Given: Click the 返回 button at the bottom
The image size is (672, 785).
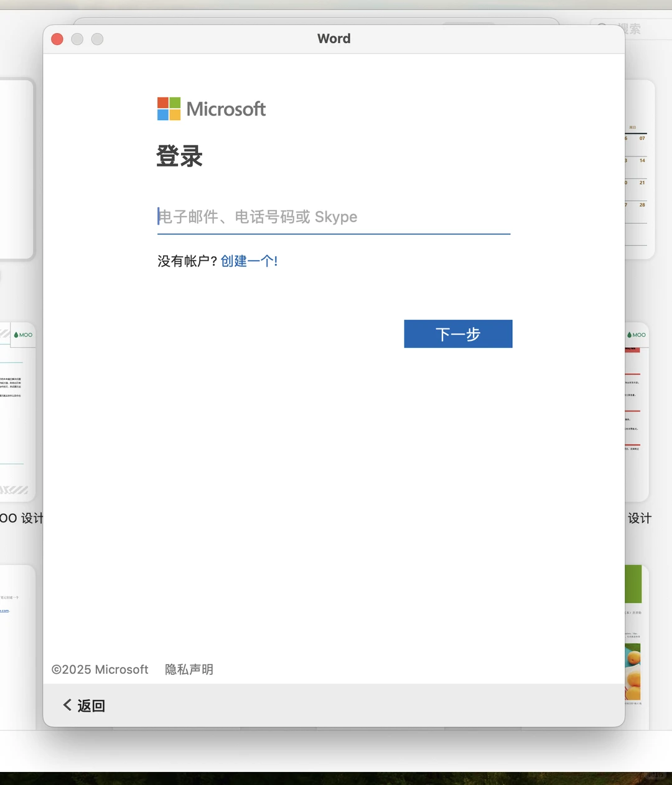Looking at the screenshot, I should click(83, 705).
